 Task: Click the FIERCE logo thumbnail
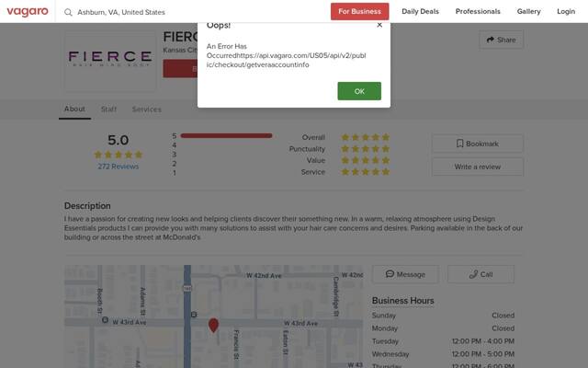tap(110, 61)
